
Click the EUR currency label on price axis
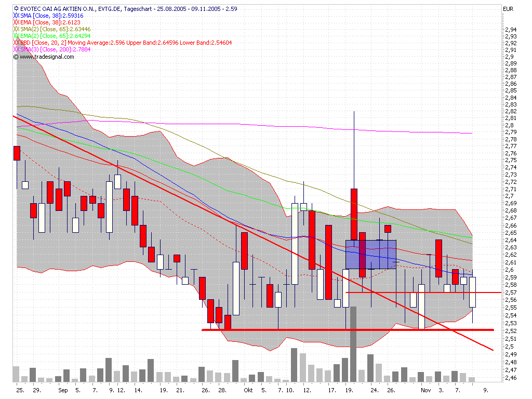(x=508, y=9)
